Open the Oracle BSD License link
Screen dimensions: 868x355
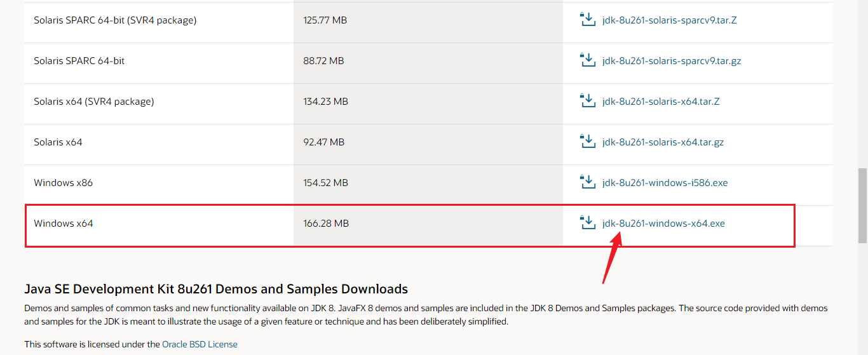(x=200, y=344)
